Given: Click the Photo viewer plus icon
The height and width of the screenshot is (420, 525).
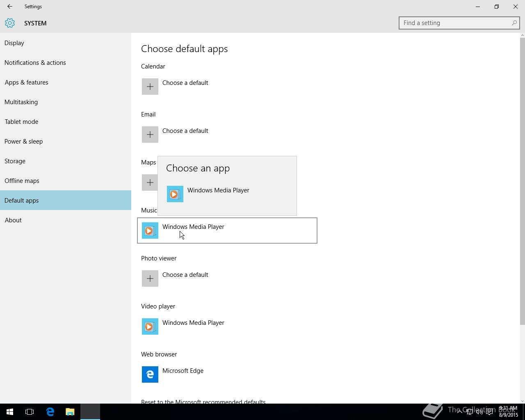Looking at the screenshot, I should coord(150,278).
